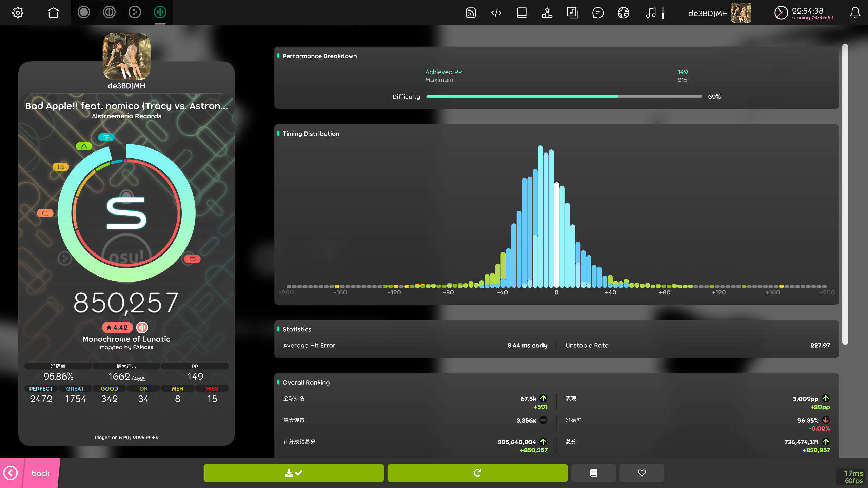Open the chat bubble icon
The image size is (868, 488).
pyautogui.click(x=598, y=13)
